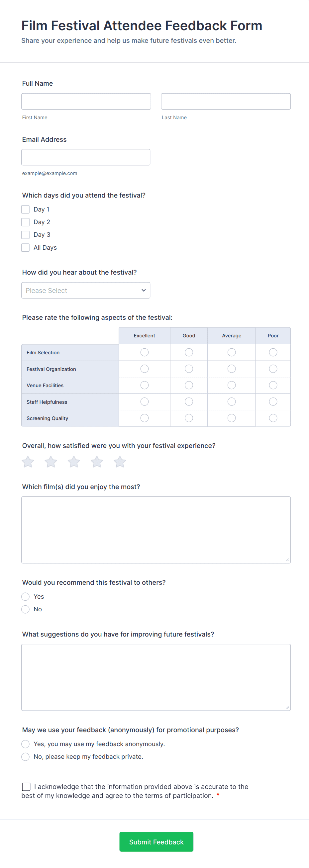309x868 pixels.
Task: Give a five-star satisfaction rating
Action: click(x=120, y=462)
